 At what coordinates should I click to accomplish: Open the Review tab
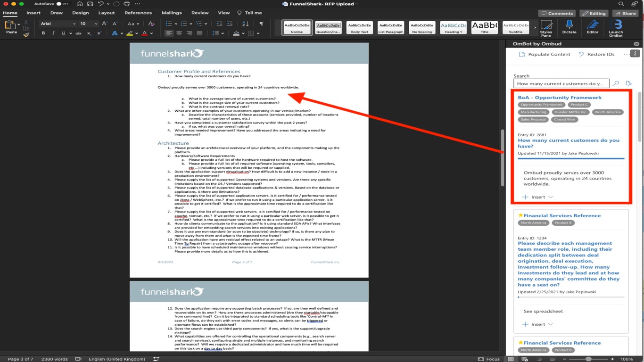[x=200, y=13]
